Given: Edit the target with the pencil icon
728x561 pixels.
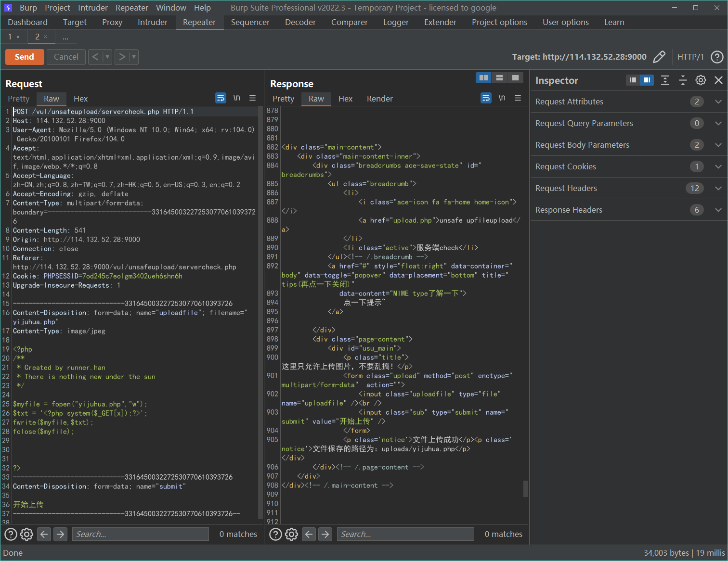Looking at the screenshot, I should coord(659,57).
